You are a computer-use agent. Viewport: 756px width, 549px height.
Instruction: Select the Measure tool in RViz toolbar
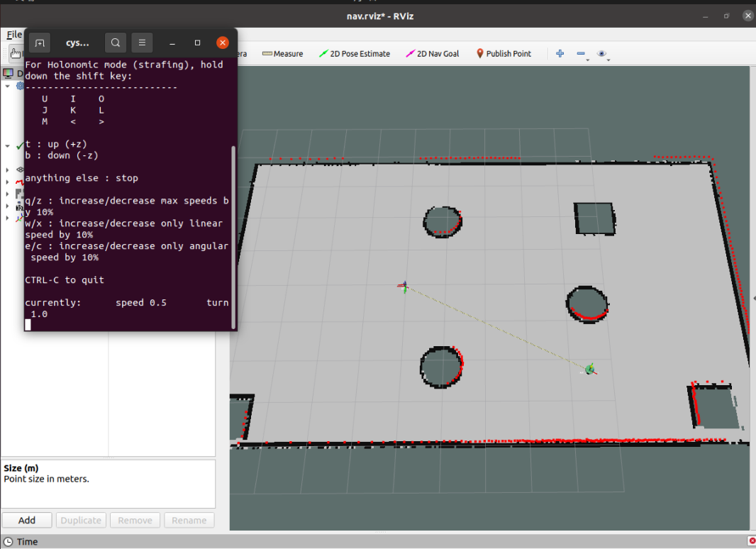pyautogui.click(x=282, y=53)
